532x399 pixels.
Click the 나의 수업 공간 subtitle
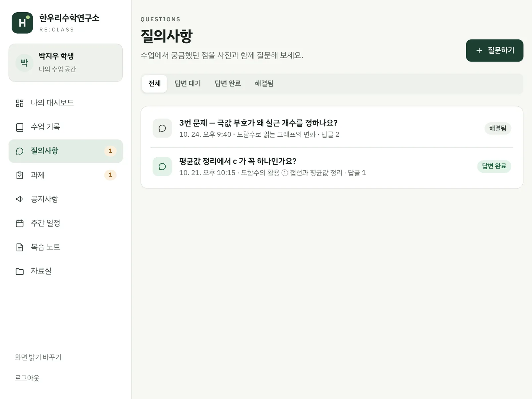tap(57, 69)
